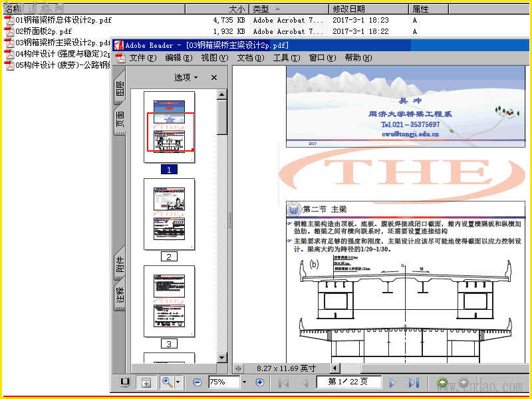Click the green previous view icon
This screenshot has width=532, height=399.
(442, 382)
